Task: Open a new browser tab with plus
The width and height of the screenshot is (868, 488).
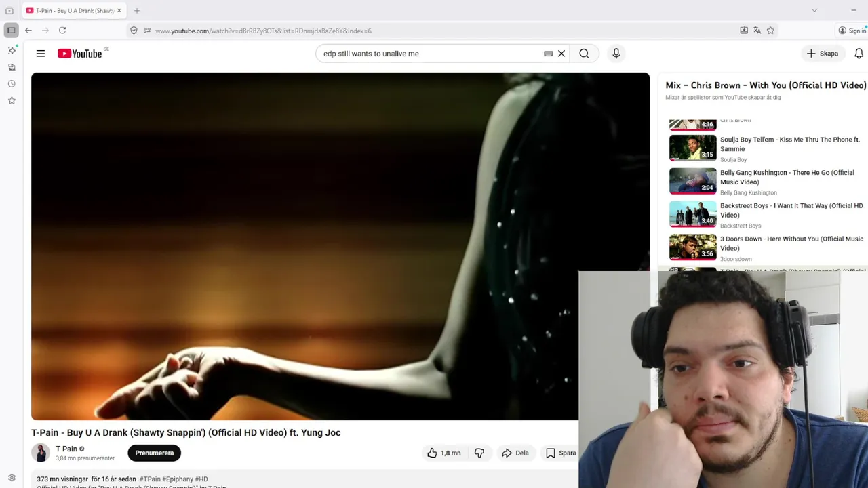Action: [137, 10]
